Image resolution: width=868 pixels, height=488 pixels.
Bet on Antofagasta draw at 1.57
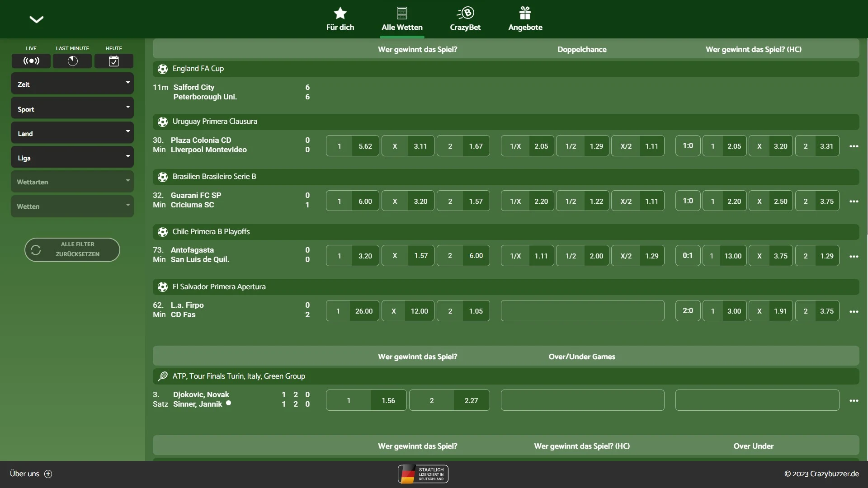coord(408,256)
